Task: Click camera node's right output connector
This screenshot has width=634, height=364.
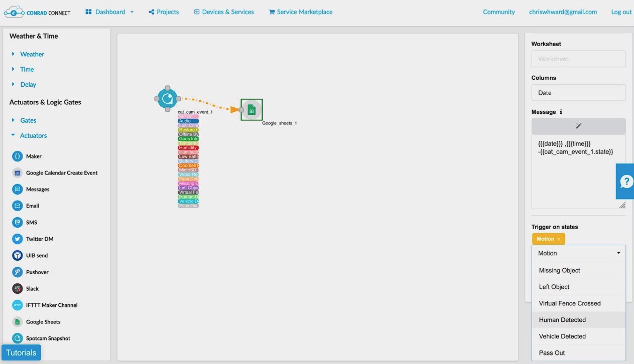Action: coord(178,99)
